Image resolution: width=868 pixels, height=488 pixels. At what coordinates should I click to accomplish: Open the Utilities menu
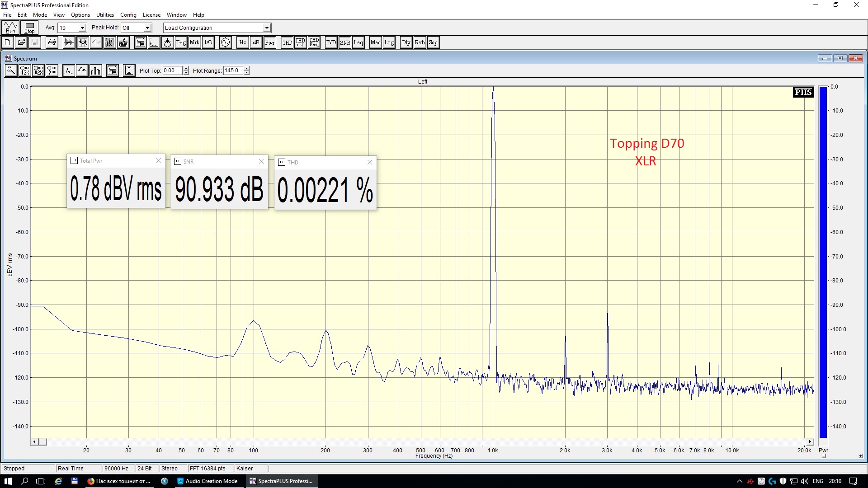[x=105, y=14]
